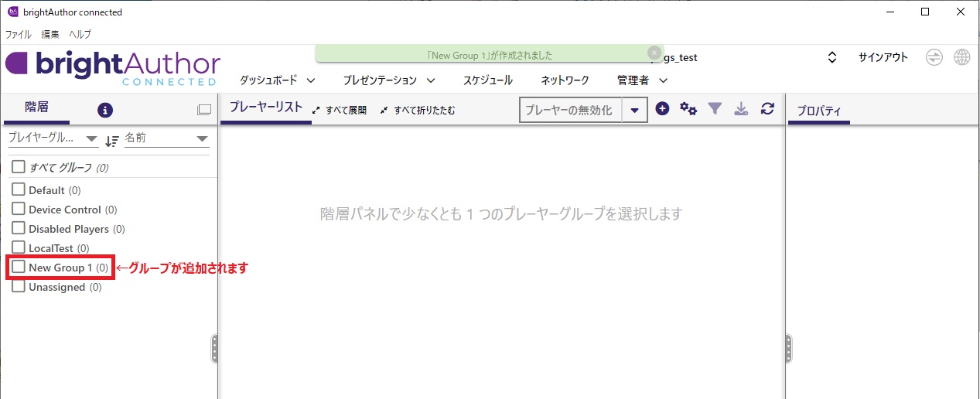980x399 pixels.
Task: Click the right panel splitter handle
Action: [788, 349]
